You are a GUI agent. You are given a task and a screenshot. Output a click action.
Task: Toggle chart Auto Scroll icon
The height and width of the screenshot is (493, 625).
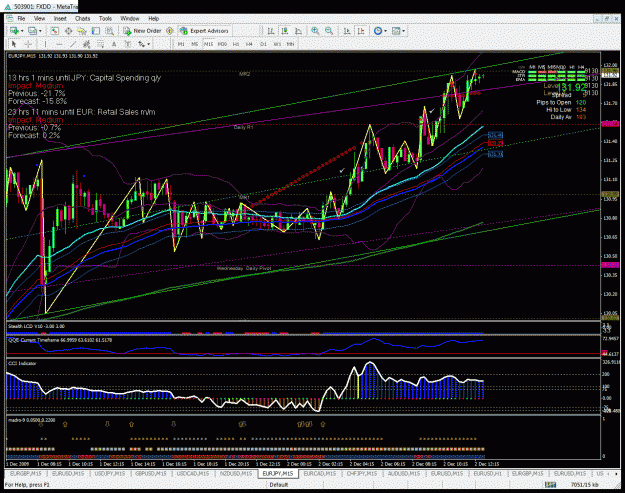[x=347, y=31]
